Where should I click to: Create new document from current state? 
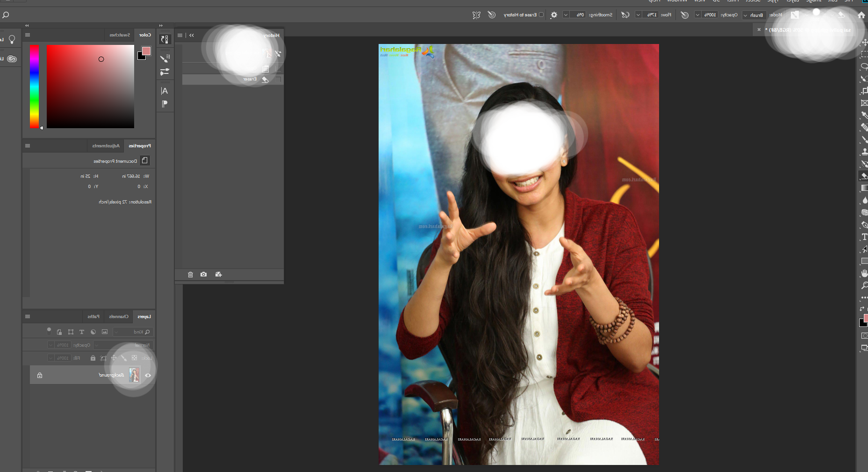[x=218, y=275]
